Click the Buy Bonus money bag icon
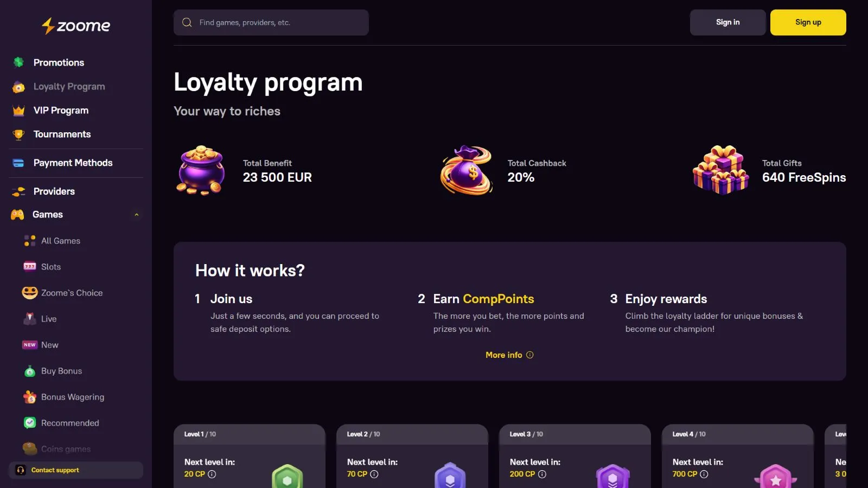Screen dimensions: 868x488 click(x=29, y=371)
